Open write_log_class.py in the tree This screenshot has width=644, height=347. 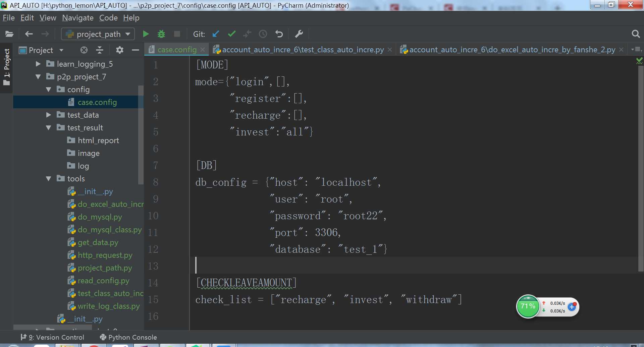[x=104, y=306]
